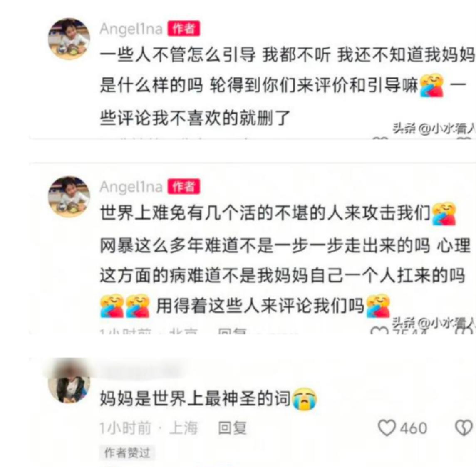
Task: Tap the hug emoji after 攻击我们
Action: pos(444,214)
